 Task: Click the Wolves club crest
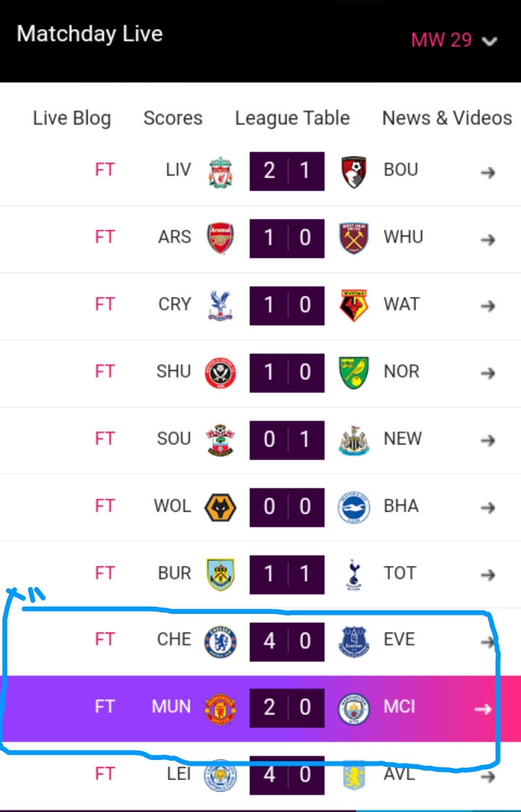click(x=220, y=507)
